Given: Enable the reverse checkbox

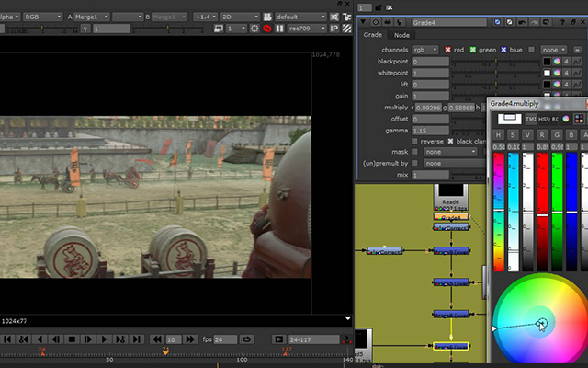Looking at the screenshot, I should coord(414,141).
